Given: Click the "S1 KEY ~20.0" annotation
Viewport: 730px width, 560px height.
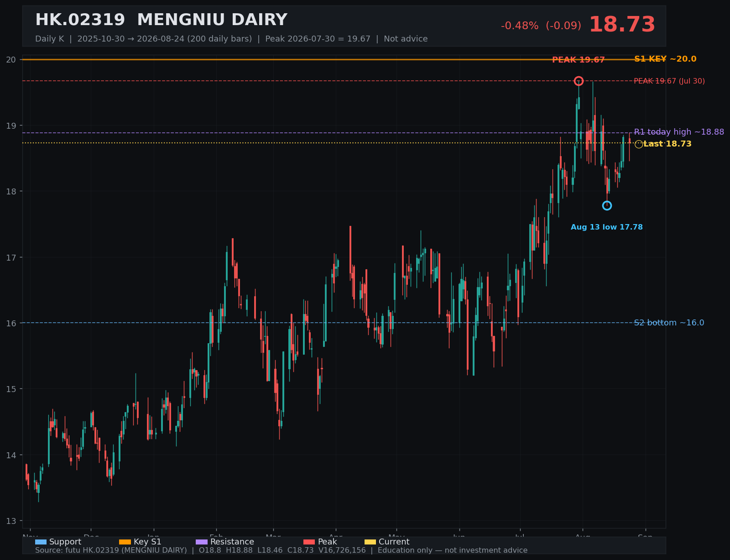Looking at the screenshot, I should [x=665, y=59].
